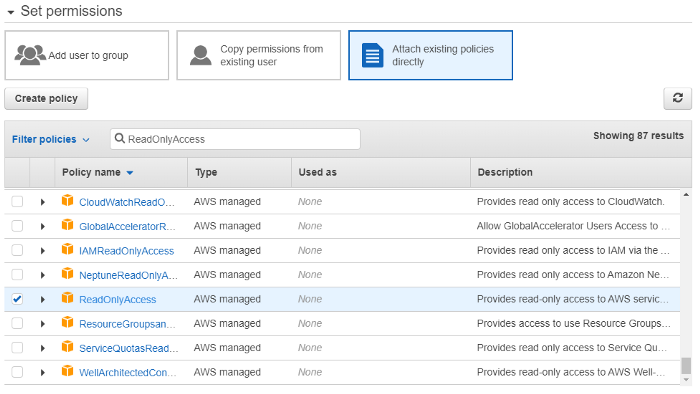
Task: Click the Attach existing policies document icon
Action: [372, 55]
